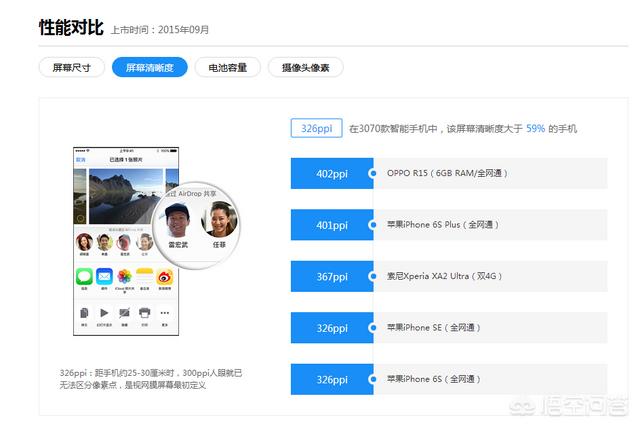The width and height of the screenshot is (640, 428).
Task: Click the marker dot beside iPhone 6S Plus
Action: tap(373, 225)
